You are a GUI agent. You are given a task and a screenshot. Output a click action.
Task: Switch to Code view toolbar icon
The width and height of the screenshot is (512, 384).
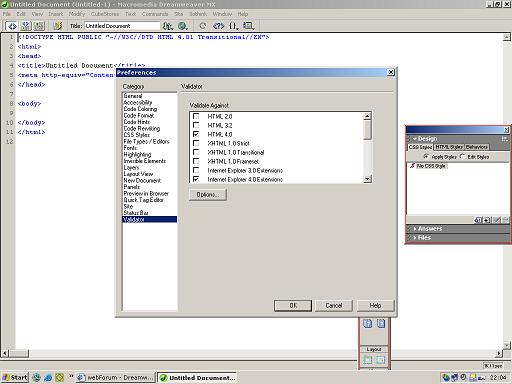pyautogui.click(x=12, y=26)
